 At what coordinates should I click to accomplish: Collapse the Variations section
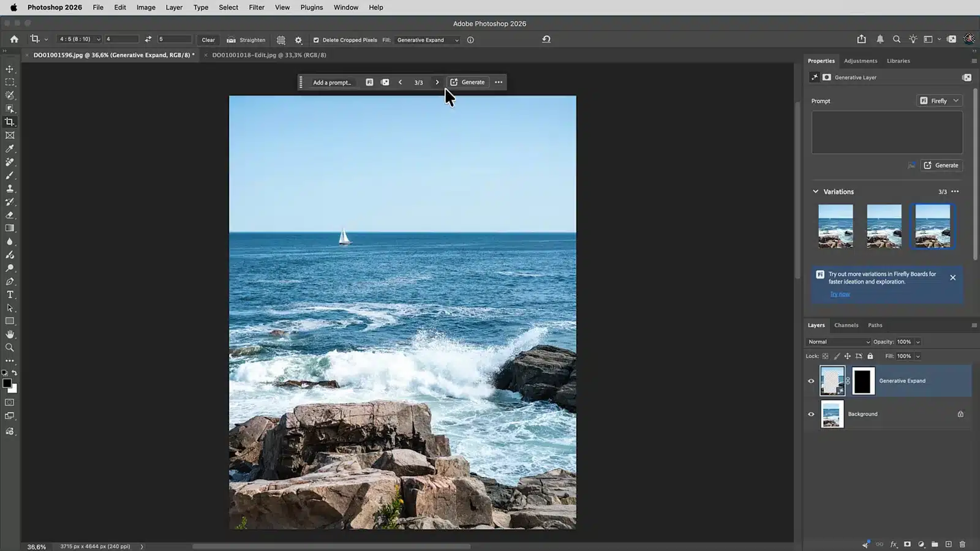coord(815,192)
